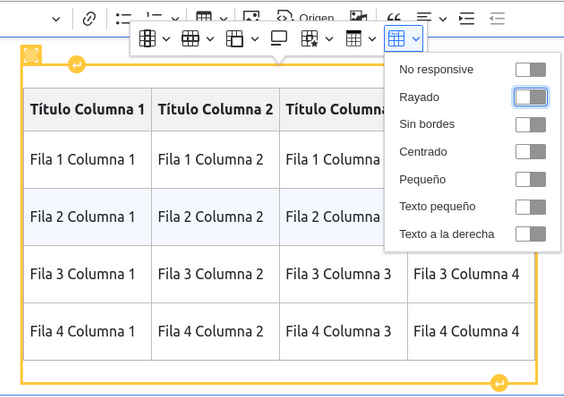This screenshot has height=397, width=564.
Task: Open the table properties icon
Action: pyautogui.click(x=309, y=38)
